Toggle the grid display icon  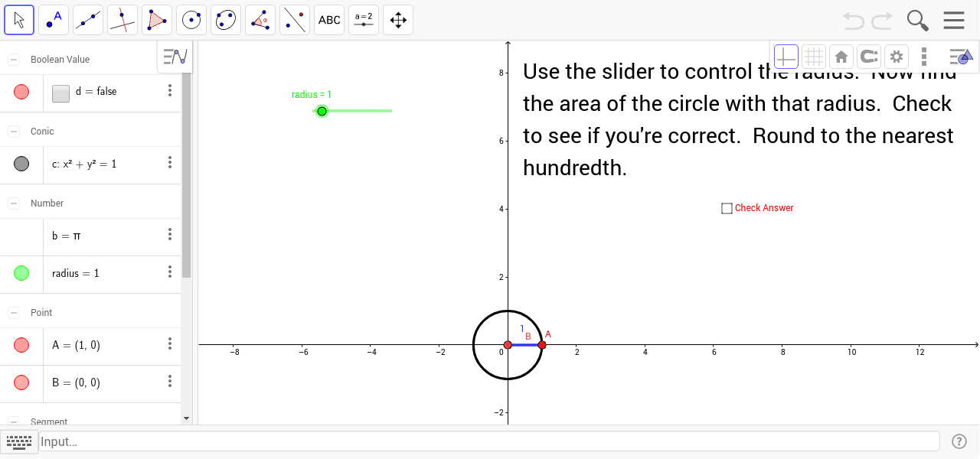coord(813,56)
